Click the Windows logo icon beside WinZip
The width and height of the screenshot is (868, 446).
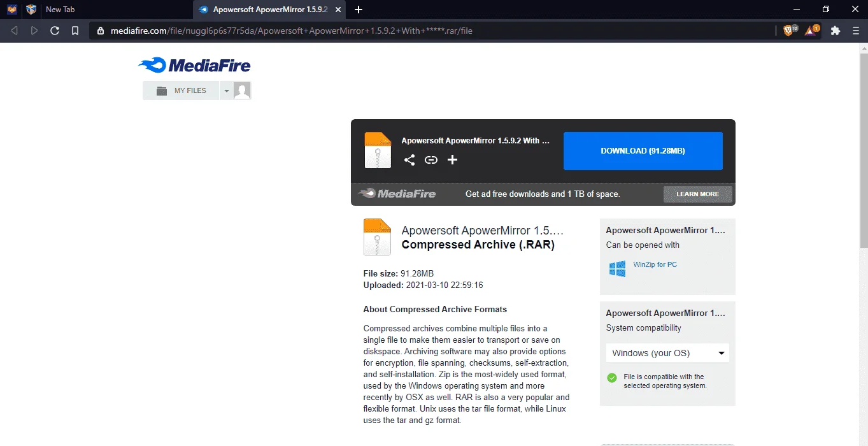(x=617, y=269)
